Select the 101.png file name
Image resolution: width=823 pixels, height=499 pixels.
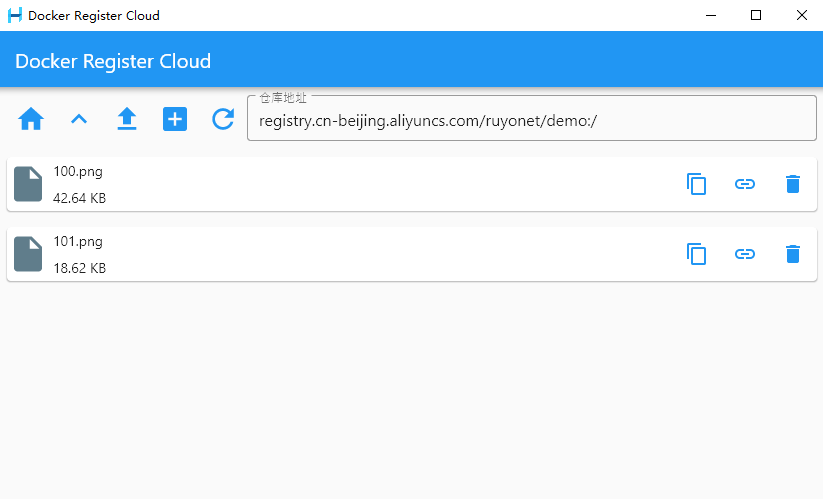click(x=78, y=241)
